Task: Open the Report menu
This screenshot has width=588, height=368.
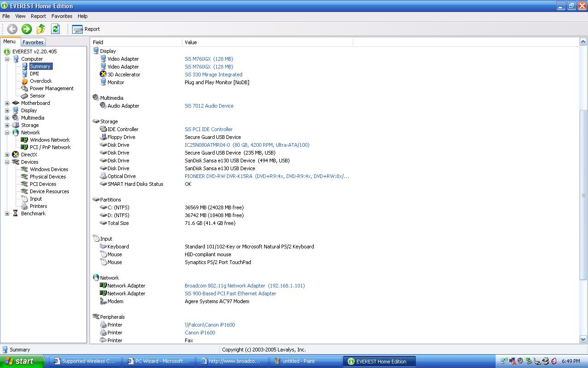Action: pyautogui.click(x=39, y=16)
